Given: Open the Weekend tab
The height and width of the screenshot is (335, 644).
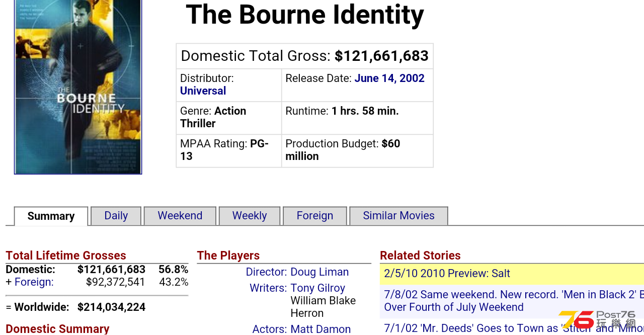Looking at the screenshot, I should pos(180,216).
